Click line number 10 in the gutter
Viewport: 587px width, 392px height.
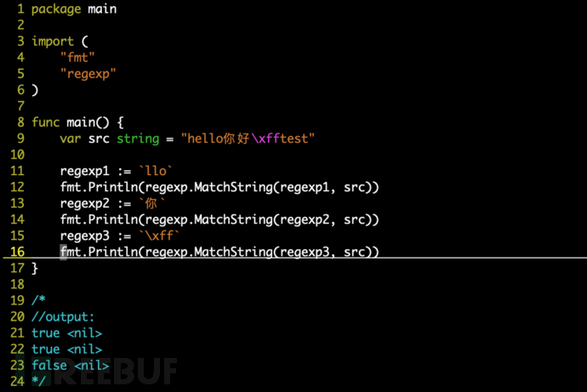coord(17,155)
